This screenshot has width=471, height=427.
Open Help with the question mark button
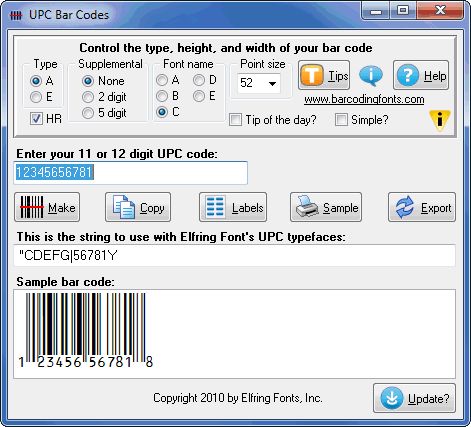[421, 75]
